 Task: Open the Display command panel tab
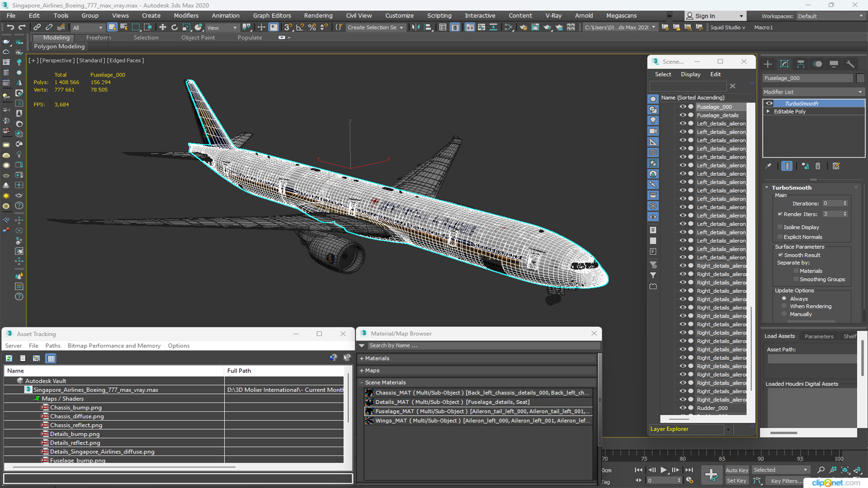pyautogui.click(x=834, y=64)
